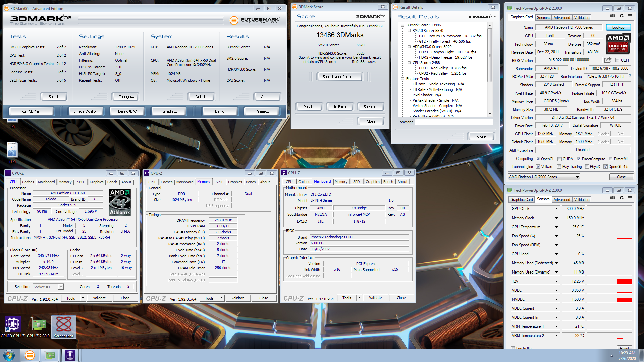Open the AMD Radeon HD 7900 Series GPU selector
644x362 pixels.
click(544, 177)
